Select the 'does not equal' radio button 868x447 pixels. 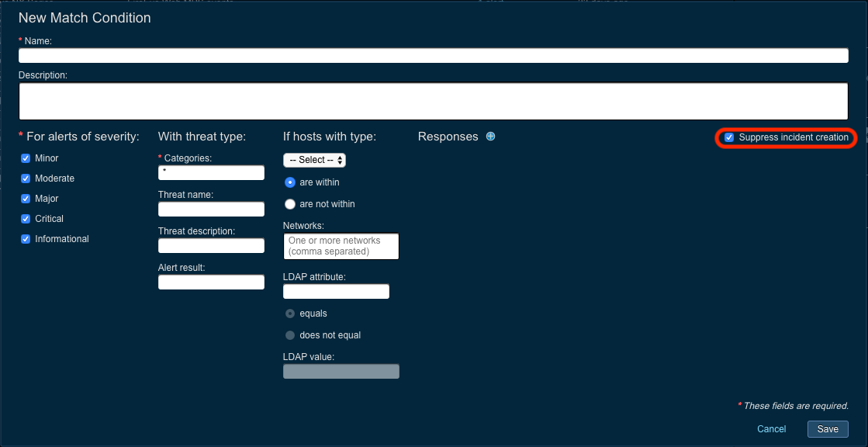(290, 335)
